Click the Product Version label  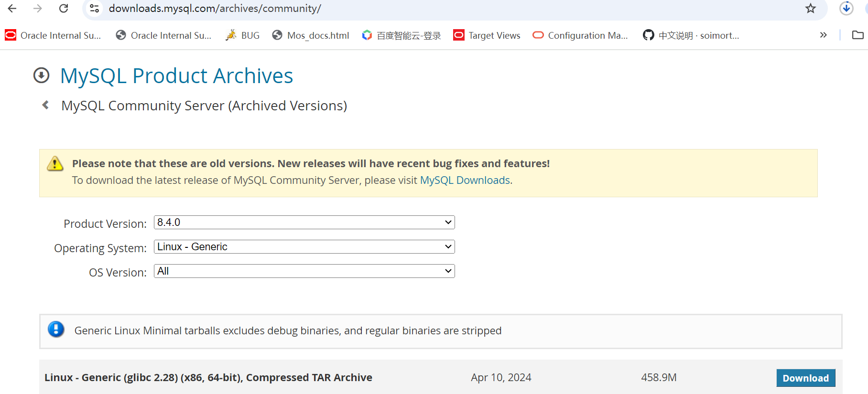pyautogui.click(x=105, y=224)
